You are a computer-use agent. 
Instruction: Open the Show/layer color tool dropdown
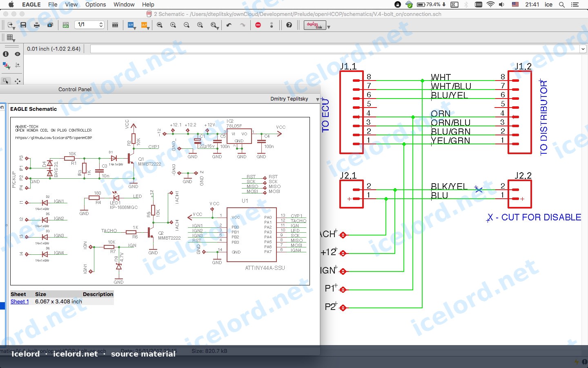pyautogui.click(x=6, y=65)
